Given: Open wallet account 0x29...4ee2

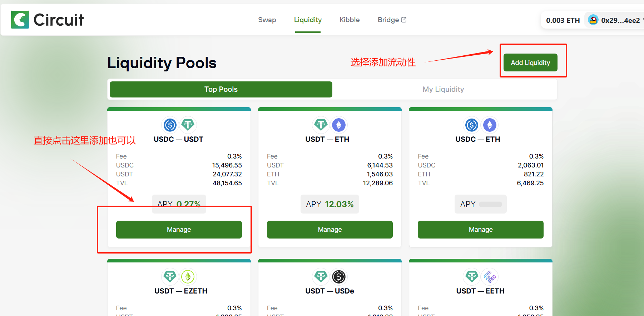Looking at the screenshot, I should point(620,20).
